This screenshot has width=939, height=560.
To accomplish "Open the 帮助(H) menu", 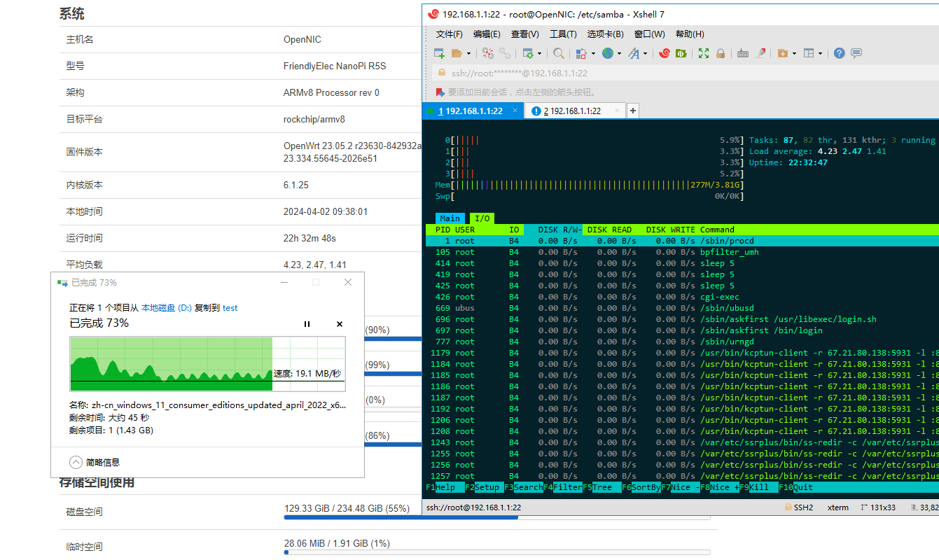I will [690, 34].
